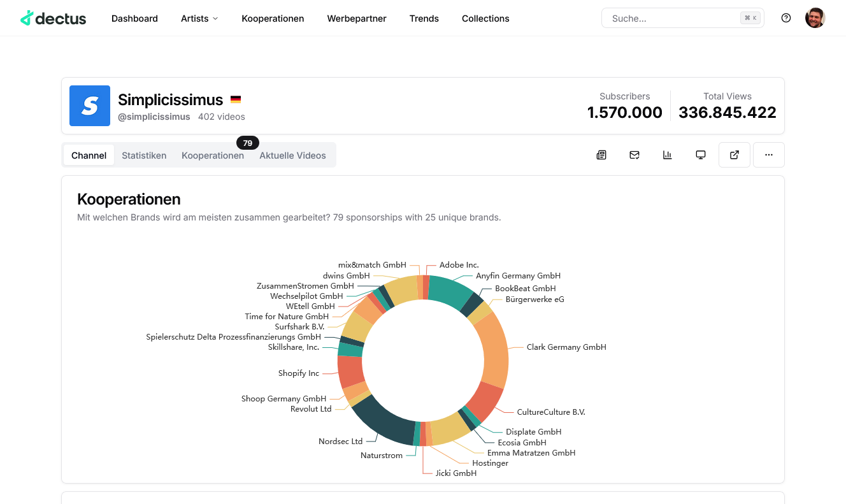The image size is (846, 504).
Task: Click the newspaper icon in channel toolbar
Action: point(601,155)
